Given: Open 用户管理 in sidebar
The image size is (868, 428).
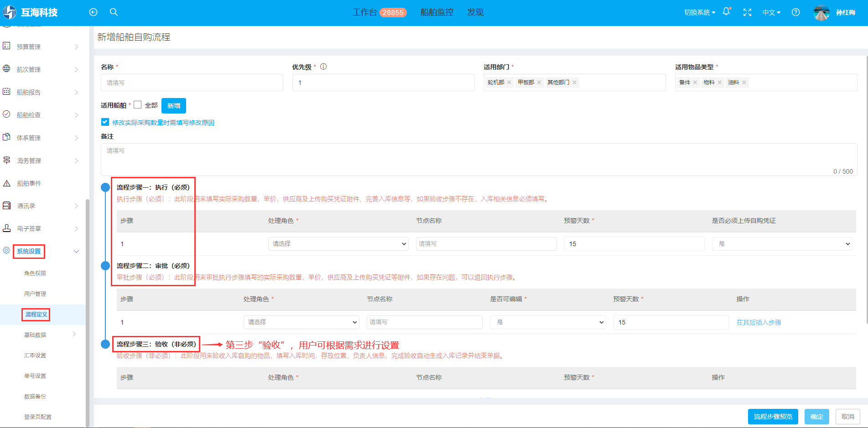Looking at the screenshot, I should tap(35, 294).
